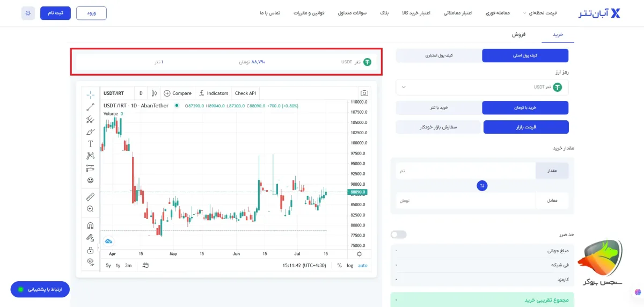Toggle the log scale option

350,265
